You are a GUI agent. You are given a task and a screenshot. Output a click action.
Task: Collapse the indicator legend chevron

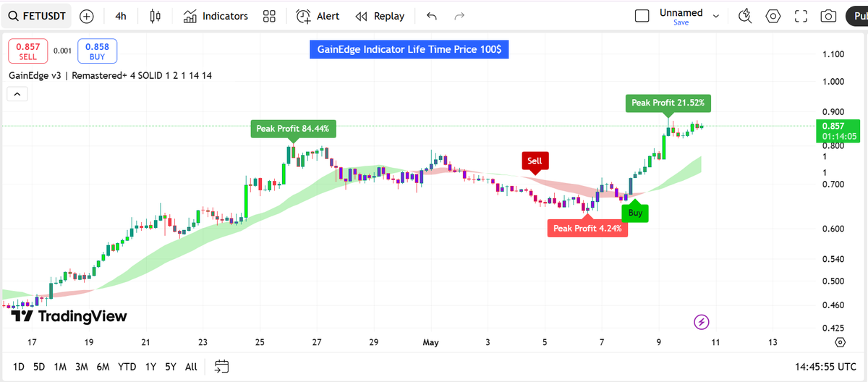[17, 93]
